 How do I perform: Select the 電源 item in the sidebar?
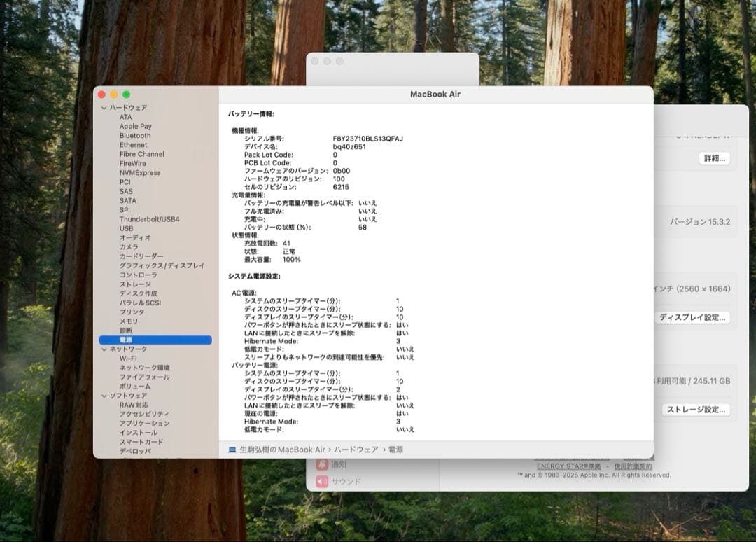click(126, 340)
